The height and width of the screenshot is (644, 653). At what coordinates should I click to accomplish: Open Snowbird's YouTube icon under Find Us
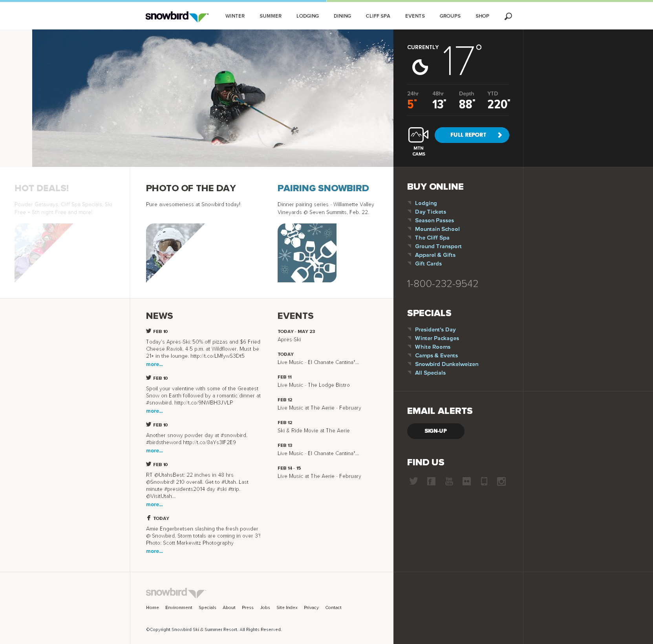449,481
